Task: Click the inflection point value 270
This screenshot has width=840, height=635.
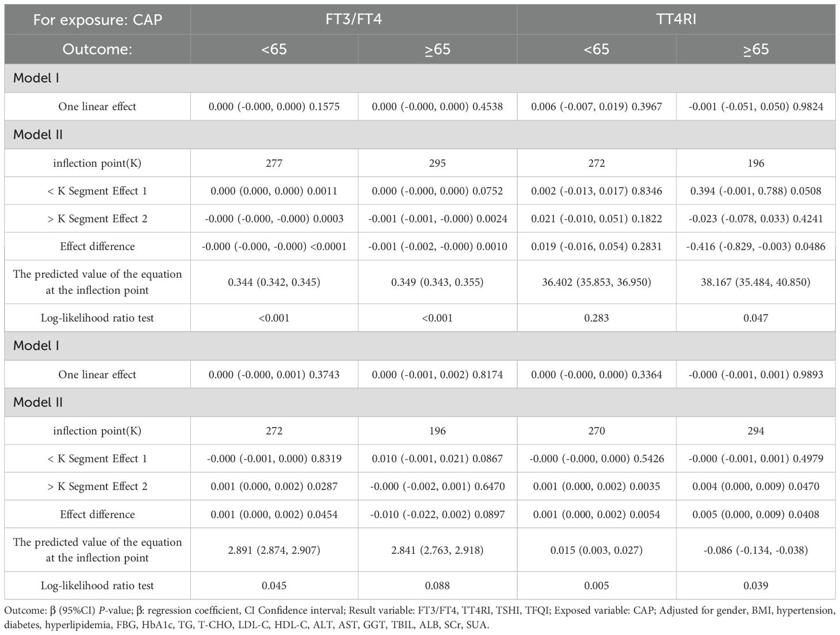Action: [596, 431]
